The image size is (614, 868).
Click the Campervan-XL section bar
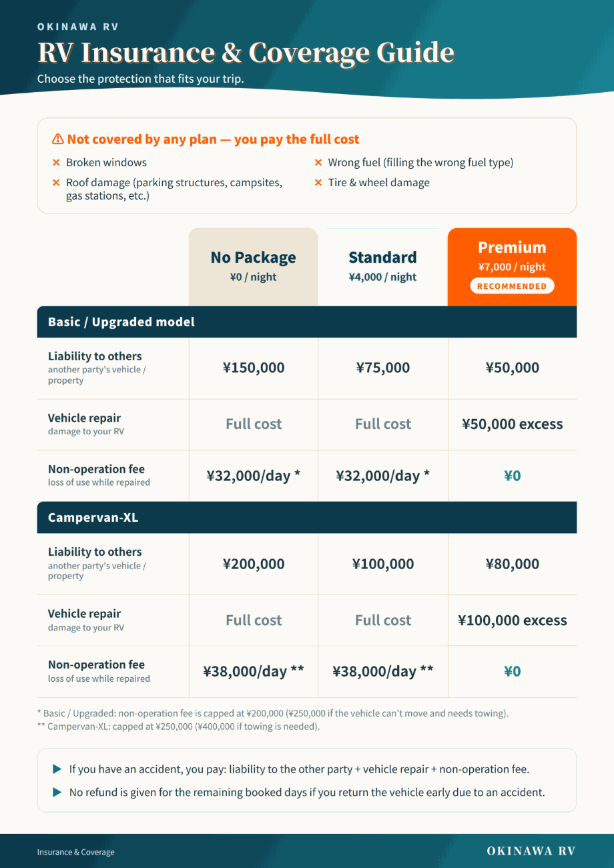coord(307,518)
